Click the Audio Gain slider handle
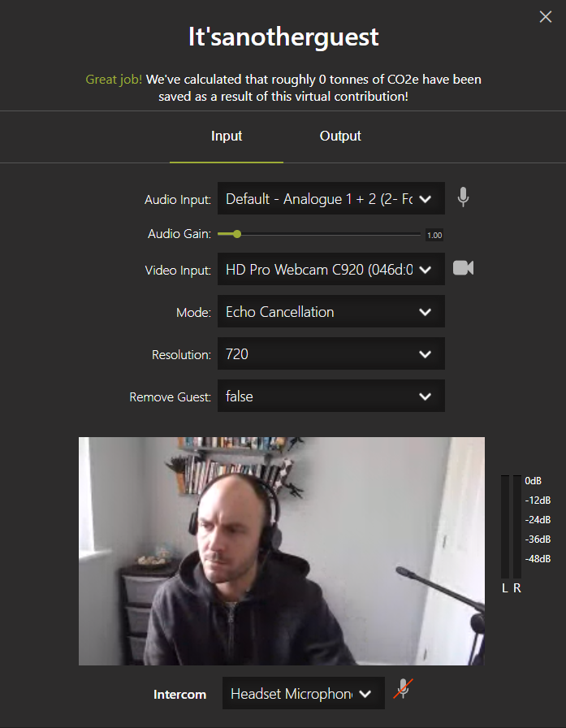 [237, 234]
